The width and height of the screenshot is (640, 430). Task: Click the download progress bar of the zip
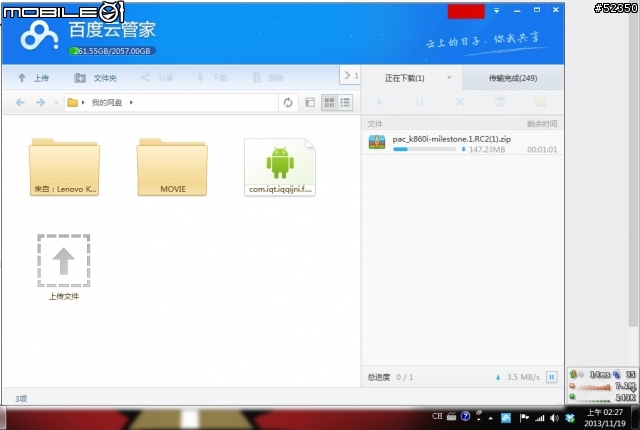point(424,149)
